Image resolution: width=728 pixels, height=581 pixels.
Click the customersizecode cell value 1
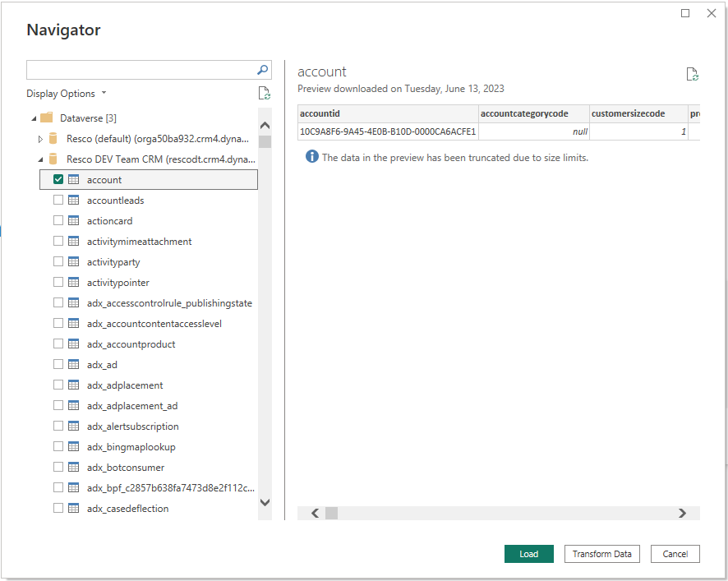[639, 131]
